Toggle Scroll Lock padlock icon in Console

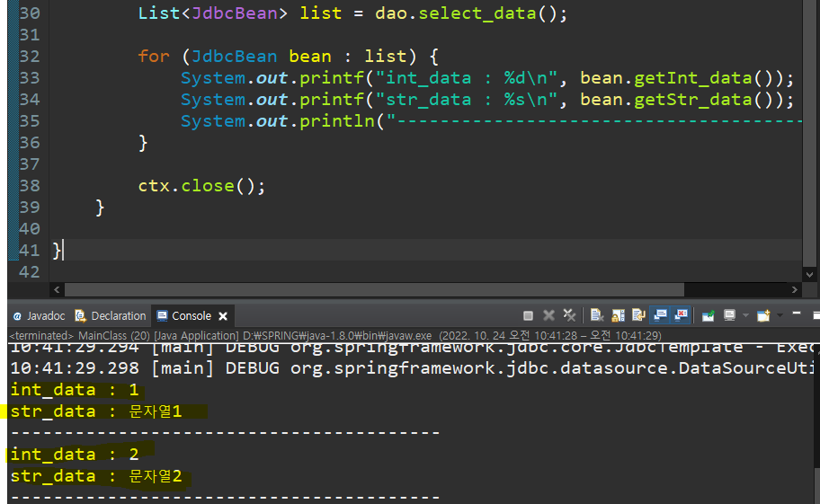pyautogui.click(x=618, y=315)
